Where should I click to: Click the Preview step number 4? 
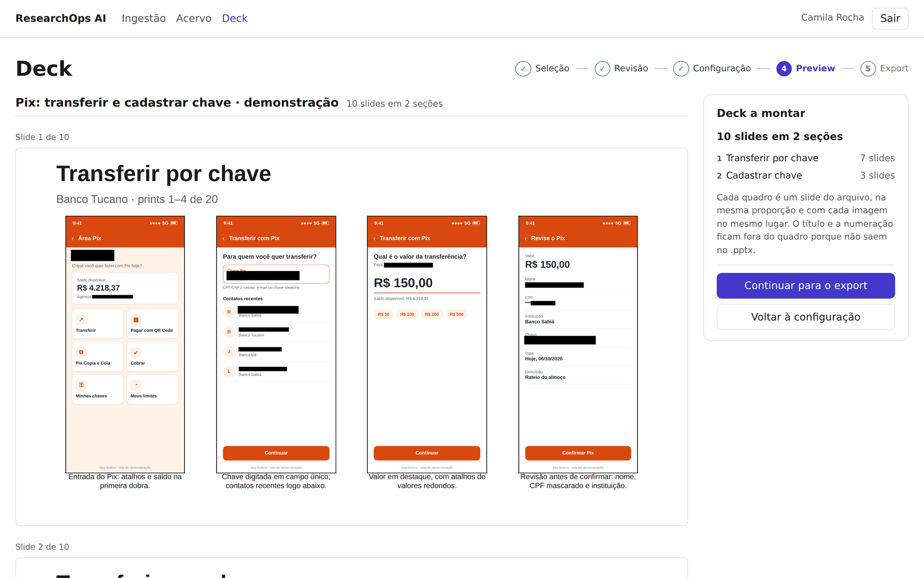pyautogui.click(x=784, y=69)
